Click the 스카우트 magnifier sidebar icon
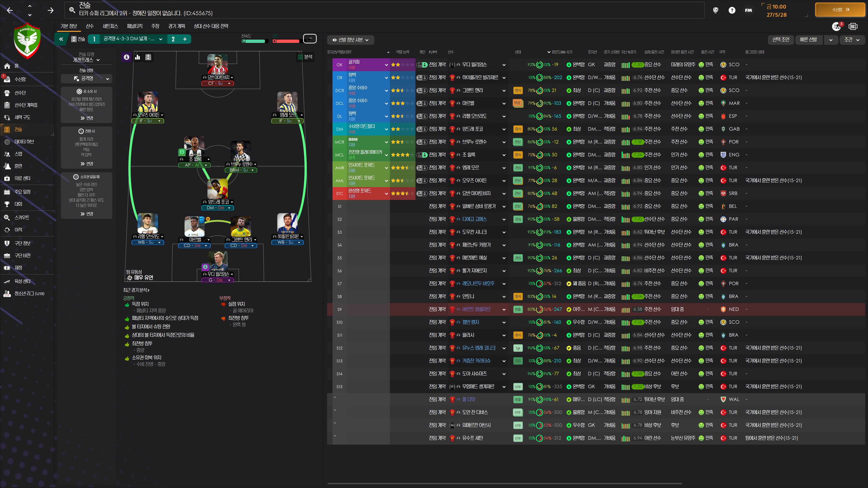Screen dimensions: 868x488 point(7,218)
